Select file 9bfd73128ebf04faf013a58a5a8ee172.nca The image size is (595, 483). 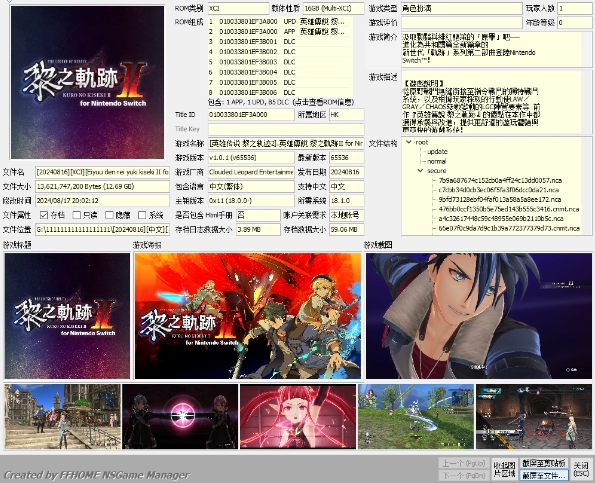500,199
